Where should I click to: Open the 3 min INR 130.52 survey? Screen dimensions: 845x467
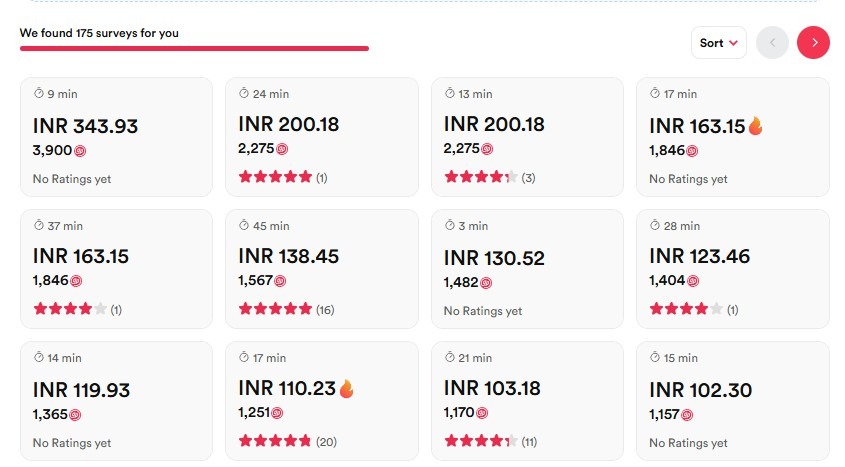tap(527, 269)
